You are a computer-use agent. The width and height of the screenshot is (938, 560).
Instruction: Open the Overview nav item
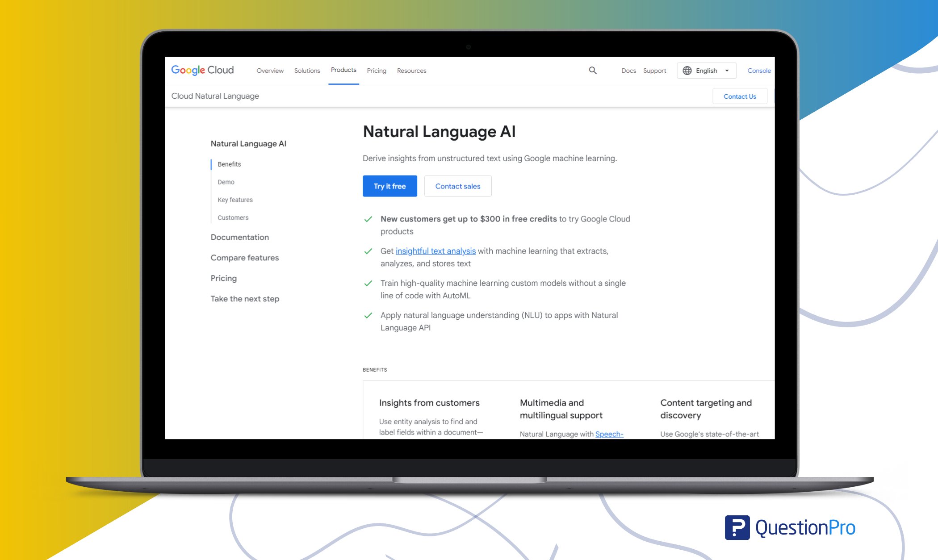coord(270,71)
